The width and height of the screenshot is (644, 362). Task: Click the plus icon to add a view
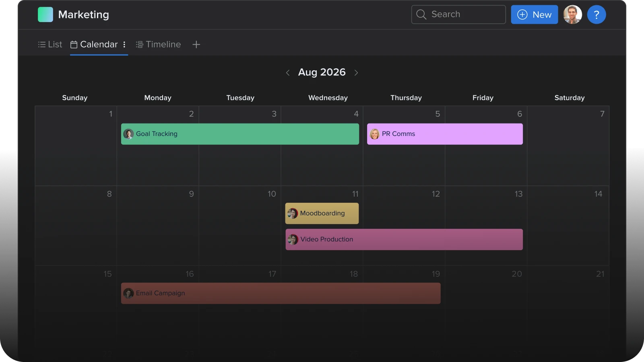(x=196, y=45)
